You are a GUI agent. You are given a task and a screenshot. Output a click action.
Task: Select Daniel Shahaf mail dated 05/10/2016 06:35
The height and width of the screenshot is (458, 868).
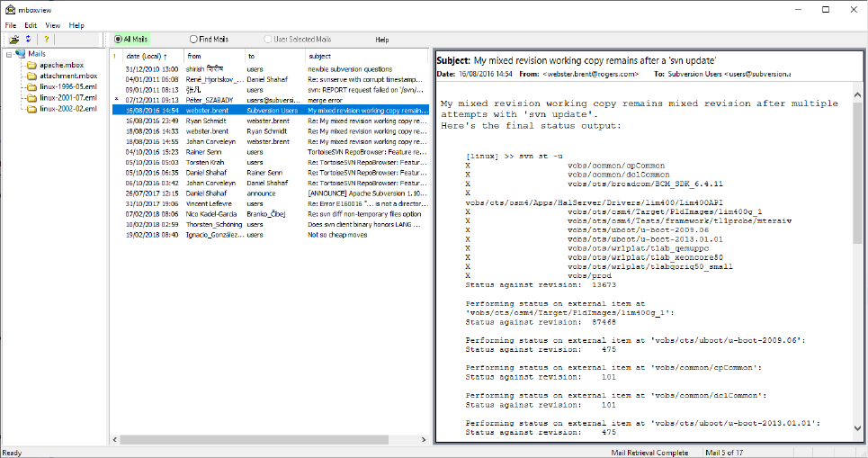(x=270, y=173)
